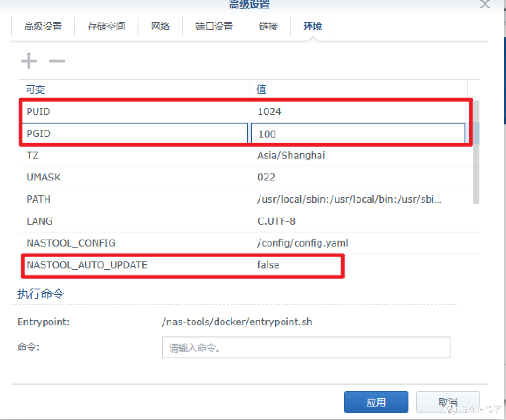The height and width of the screenshot is (420, 506).
Task: Open the 网络 tab
Action: click(x=160, y=27)
